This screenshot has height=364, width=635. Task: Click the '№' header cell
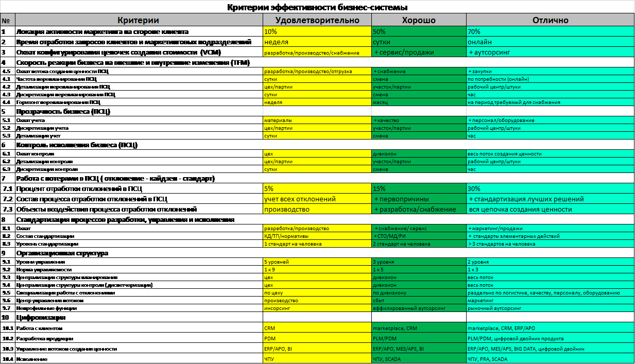click(7, 21)
